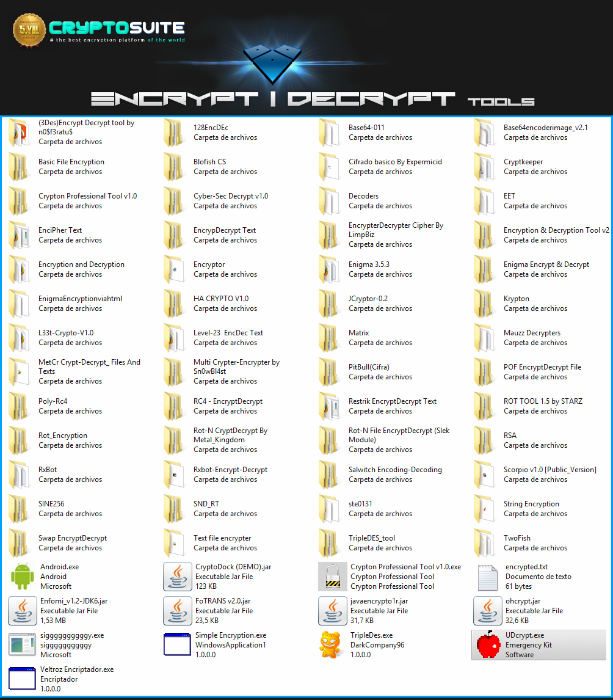Click the Simple Encryption.exe window icon
Viewport: 613px width, 700px height.
(x=178, y=645)
